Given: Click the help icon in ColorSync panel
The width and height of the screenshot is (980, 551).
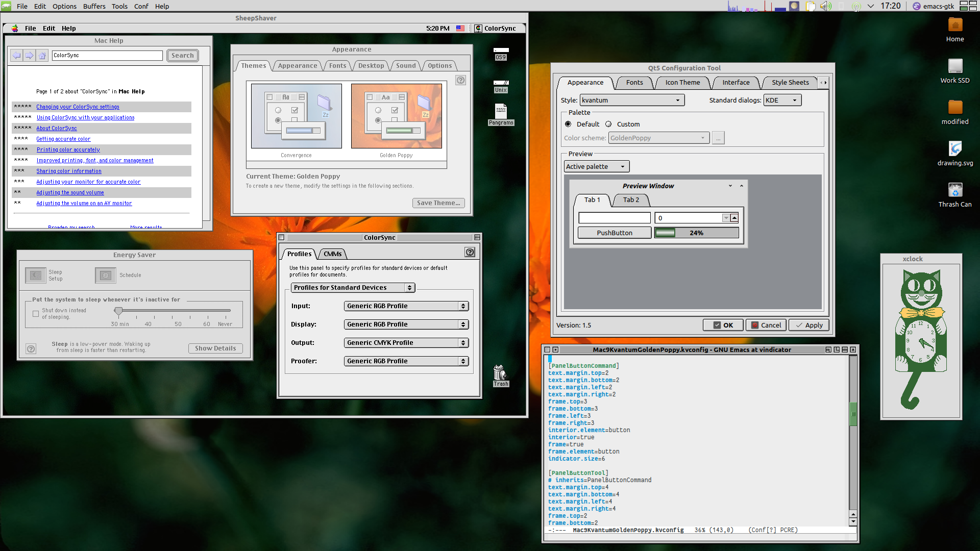Looking at the screenshot, I should (470, 252).
